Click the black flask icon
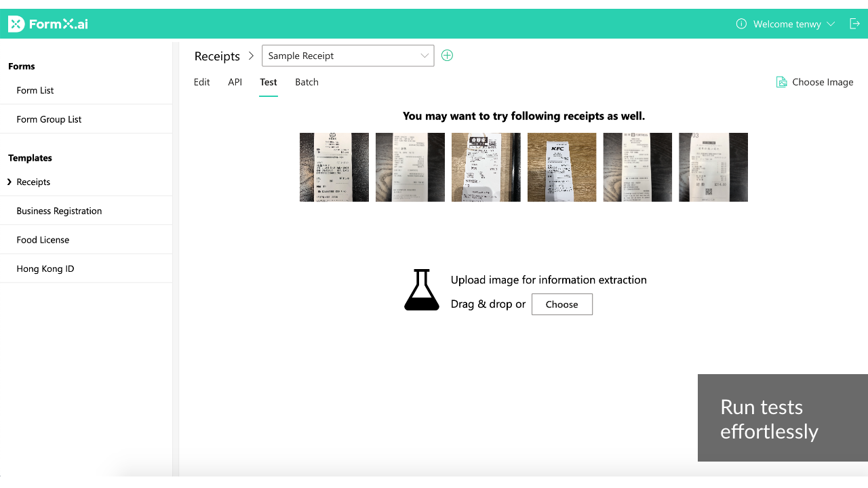The width and height of the screenshot is (868, 488). (x=422, y=290)
